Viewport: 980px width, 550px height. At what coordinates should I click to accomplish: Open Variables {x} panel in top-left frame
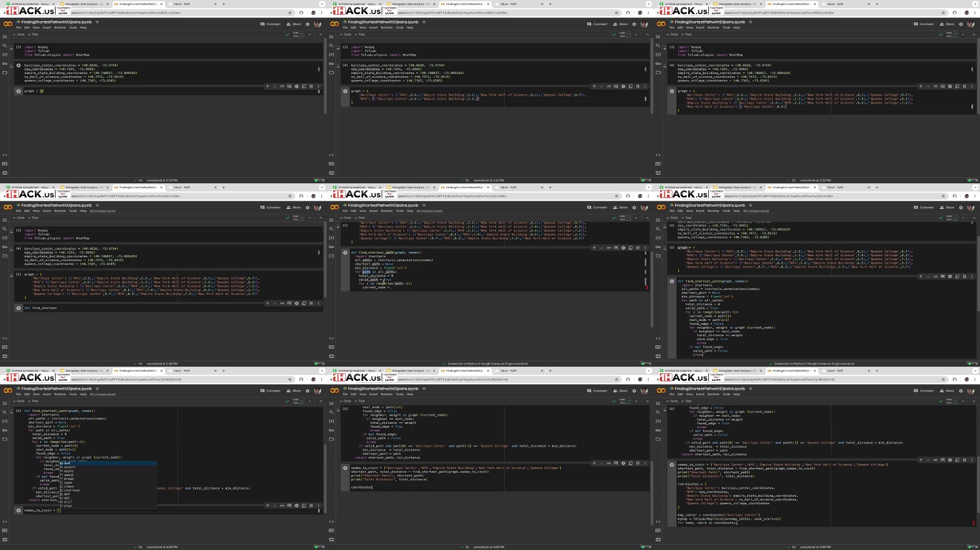pos(5,54)
